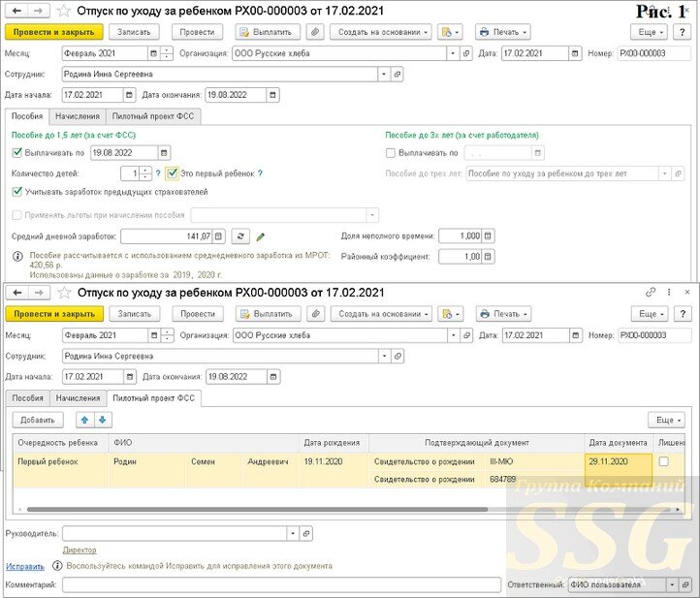Open Еще menu above children table

tap(666, 420)
